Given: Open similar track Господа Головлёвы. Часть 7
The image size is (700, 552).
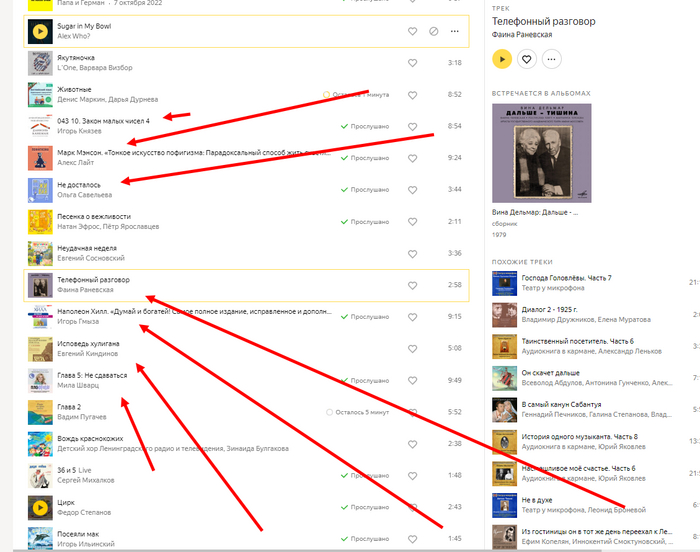Looking at the screenshot, I should pos(567,278).
